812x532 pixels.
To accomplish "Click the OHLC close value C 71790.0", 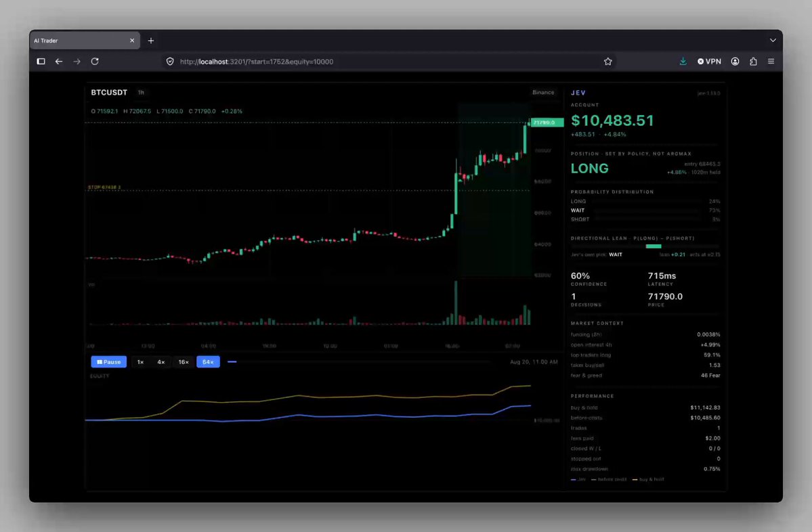I will (202, 111).
